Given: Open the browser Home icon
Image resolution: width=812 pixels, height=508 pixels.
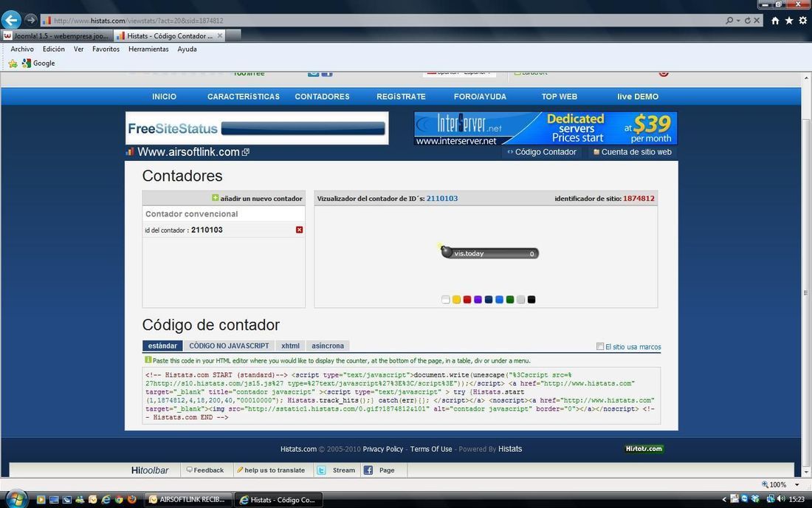Looking at the screenshot, I should (x=775, y=21).
